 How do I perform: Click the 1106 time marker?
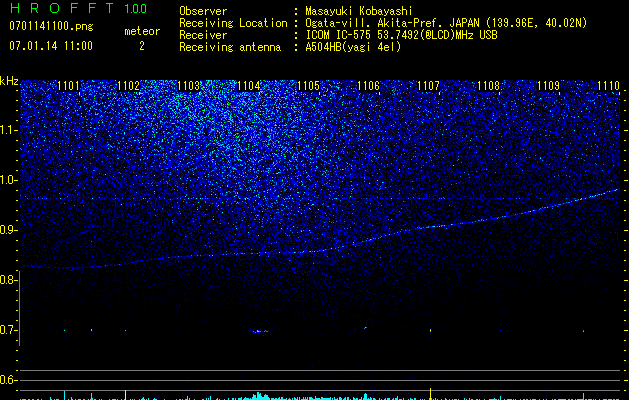(368, 86)
